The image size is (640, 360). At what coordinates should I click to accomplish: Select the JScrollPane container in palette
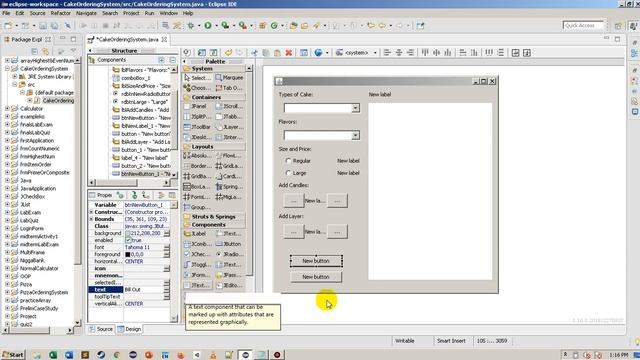coord(229,106)
